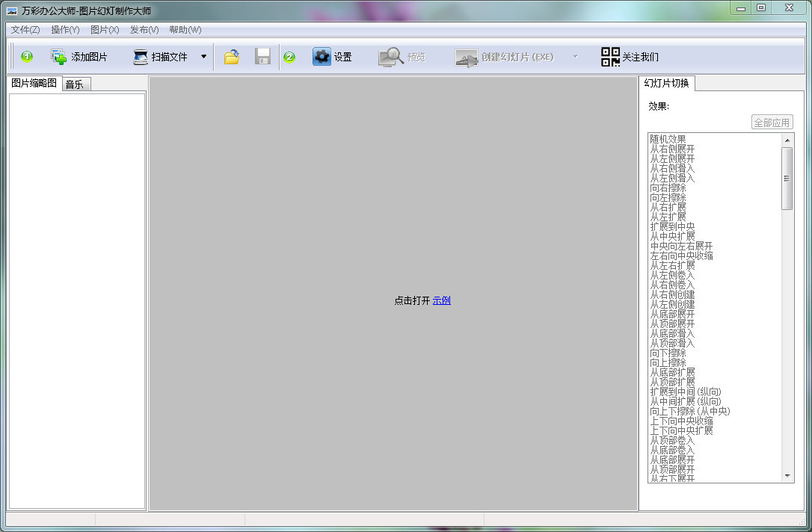812x532 pixels.
Task: Choose the 扩展到中央 transition effect
Action: pos(672,226)
